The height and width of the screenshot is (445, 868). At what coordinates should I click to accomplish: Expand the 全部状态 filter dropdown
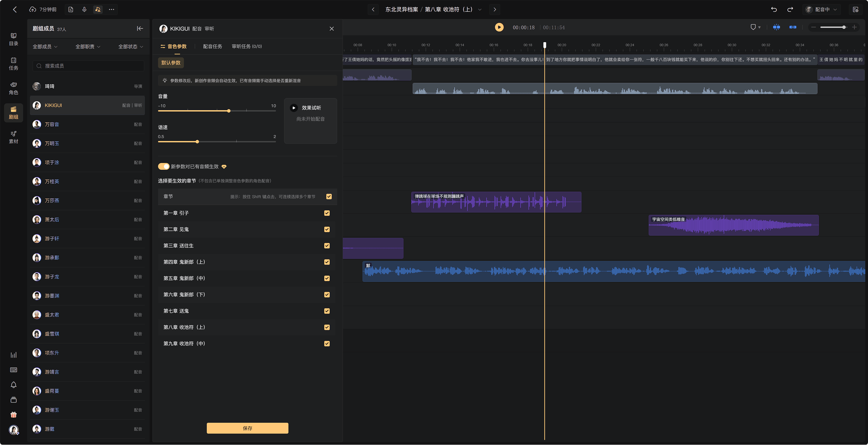(x=131, y=46)
